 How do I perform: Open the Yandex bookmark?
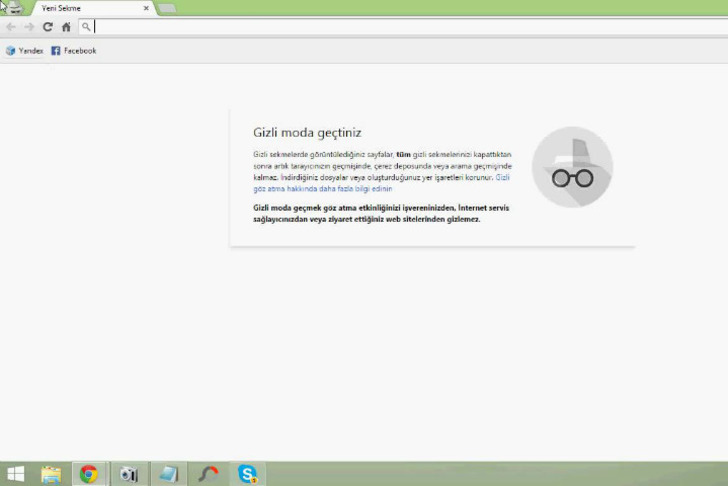(x=24, y=51)
